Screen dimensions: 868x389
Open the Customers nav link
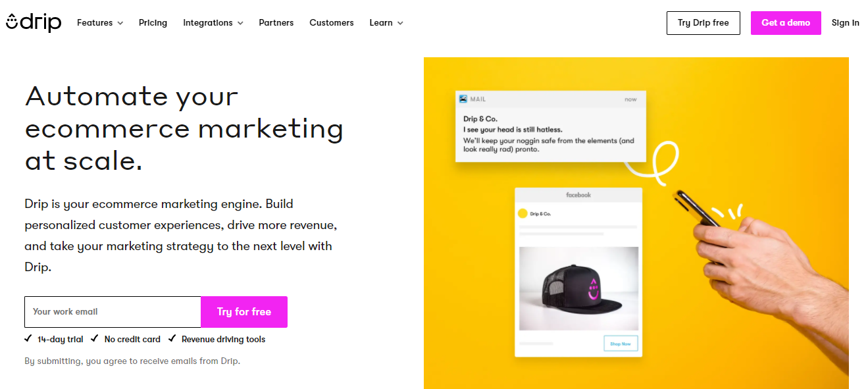click(x=332, y=23)
